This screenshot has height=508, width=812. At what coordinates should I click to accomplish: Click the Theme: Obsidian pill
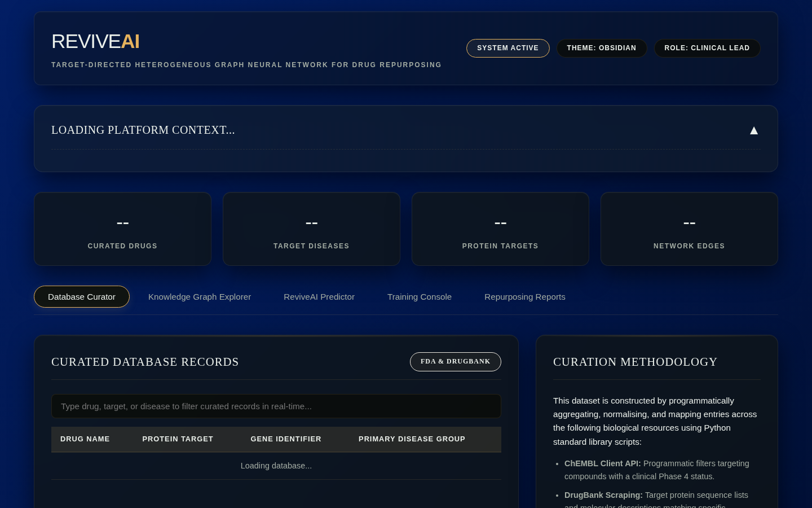click(x=602, y=48)
